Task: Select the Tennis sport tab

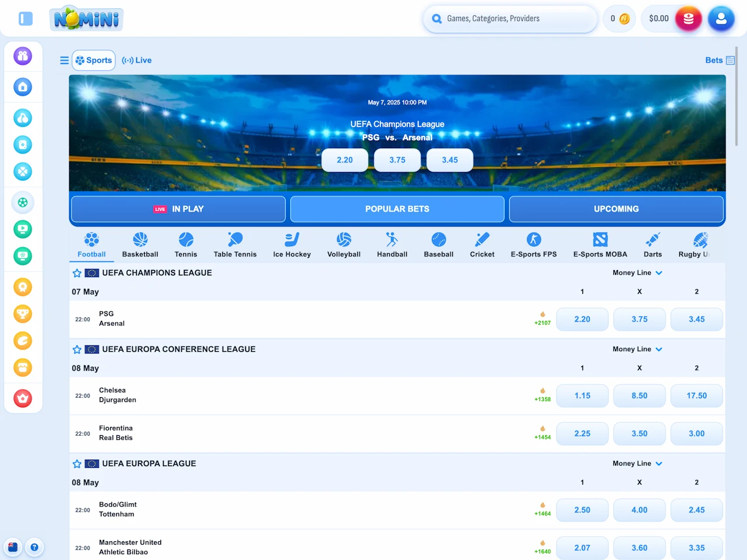Action: click(x=186, y=245)
